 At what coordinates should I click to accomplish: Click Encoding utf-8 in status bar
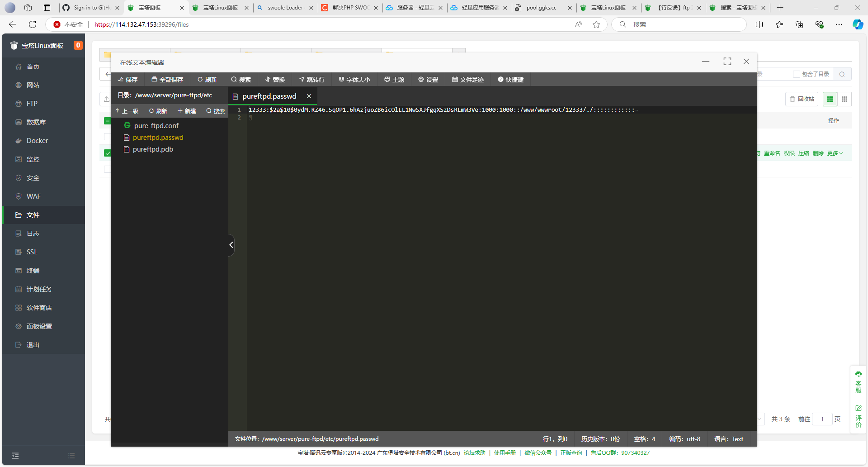click(x=684, y=439)
